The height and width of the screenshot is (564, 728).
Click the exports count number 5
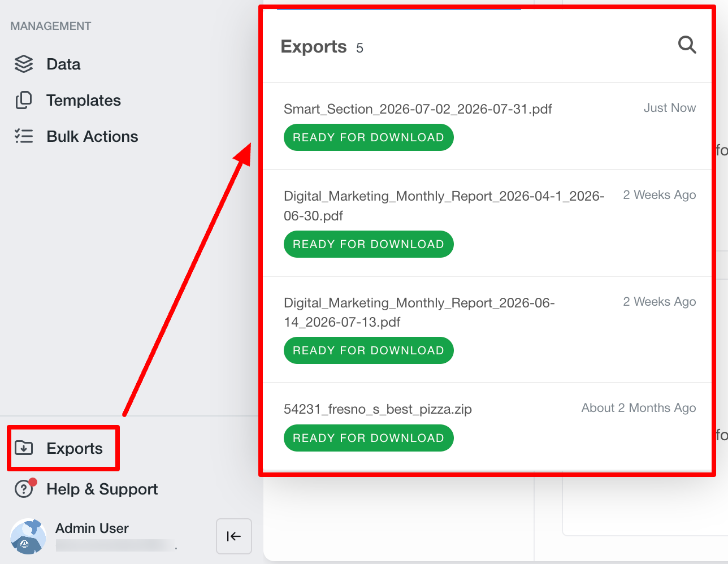coord(359,48)
